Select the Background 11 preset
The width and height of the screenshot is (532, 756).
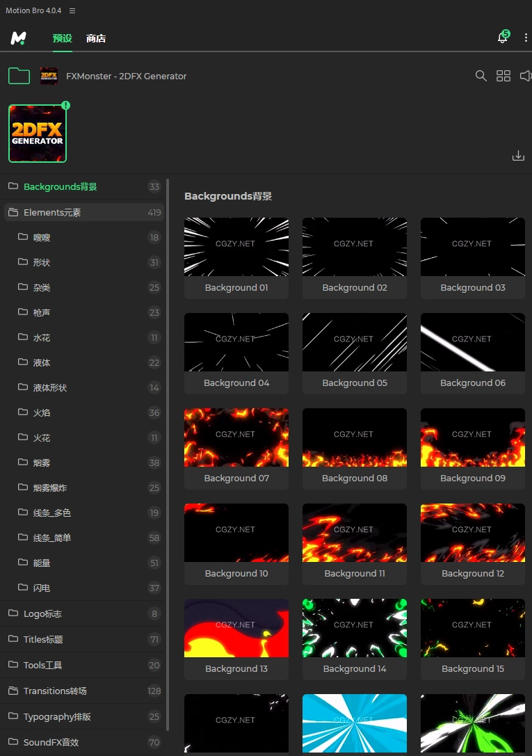coord(355,544)
